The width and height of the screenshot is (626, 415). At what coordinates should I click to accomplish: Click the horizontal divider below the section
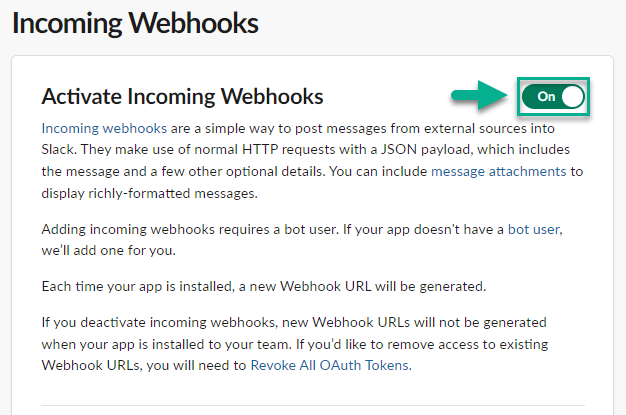(313, 405)
